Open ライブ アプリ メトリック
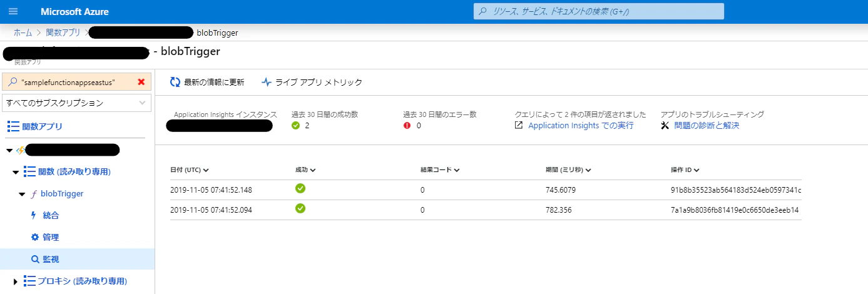The width and height of the screenshot is (868, 294). pos(319,82)
